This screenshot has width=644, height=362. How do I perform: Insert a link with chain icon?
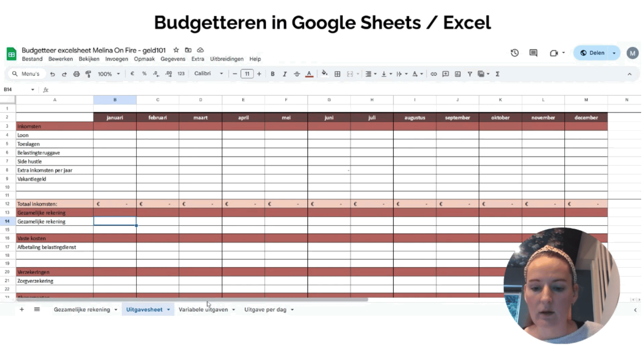pos(433,74)
